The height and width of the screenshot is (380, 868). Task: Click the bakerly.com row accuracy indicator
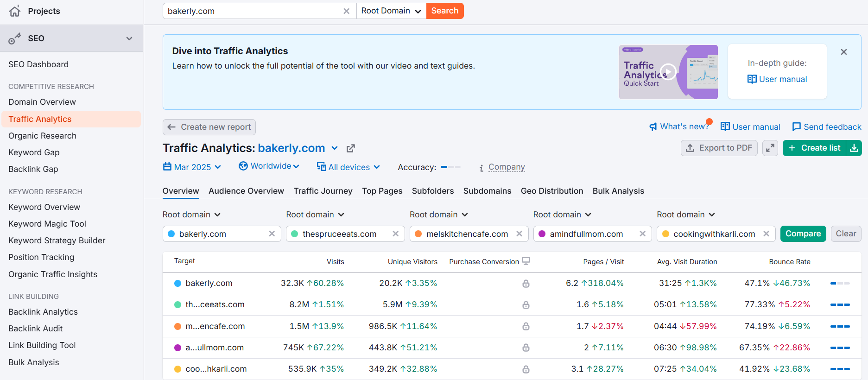click(x=840, y=283)
